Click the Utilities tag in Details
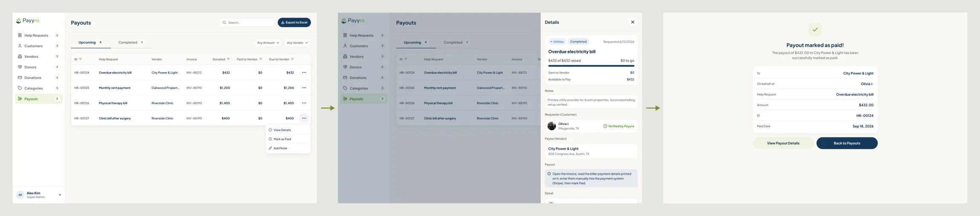This screenshot has width=980, height=216. [x=557, y=42]
